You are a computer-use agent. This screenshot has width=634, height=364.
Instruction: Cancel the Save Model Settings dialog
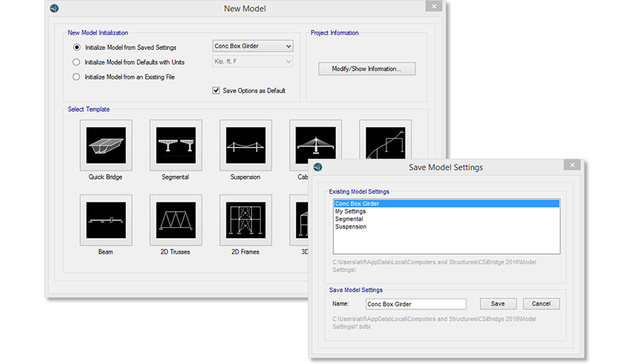[541, 304]
